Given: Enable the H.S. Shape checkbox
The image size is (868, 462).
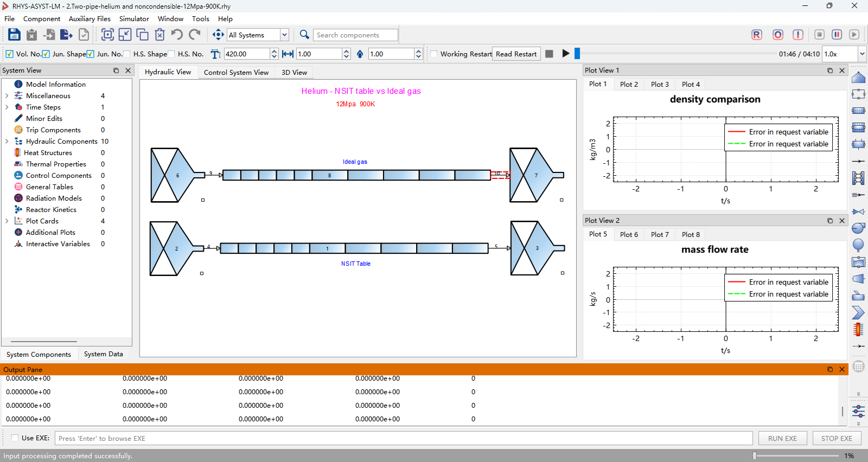Looking at the screenshot, I should pos(126,54).
